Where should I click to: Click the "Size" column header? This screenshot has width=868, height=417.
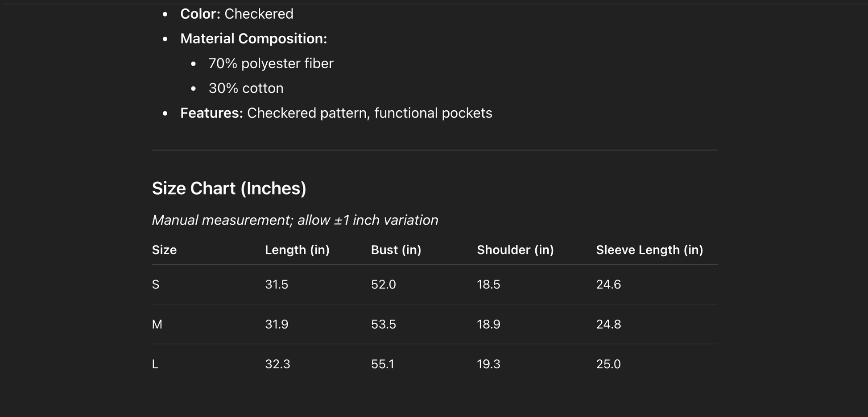[164, 250]
